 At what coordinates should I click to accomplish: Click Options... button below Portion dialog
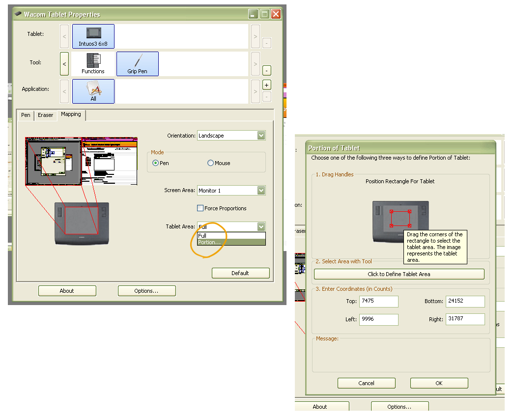coord(400,406)
